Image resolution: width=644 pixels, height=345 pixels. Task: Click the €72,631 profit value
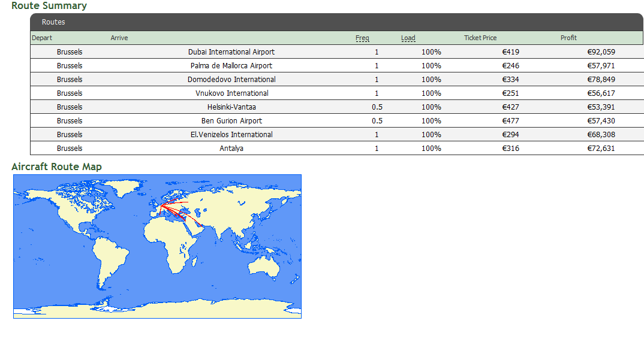(x=601, y=148)
